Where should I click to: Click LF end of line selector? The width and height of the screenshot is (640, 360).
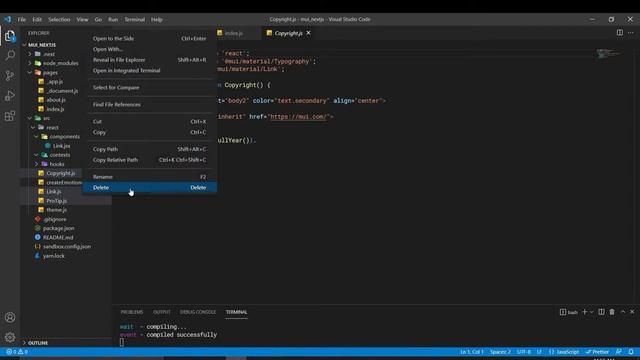(539, 351)
